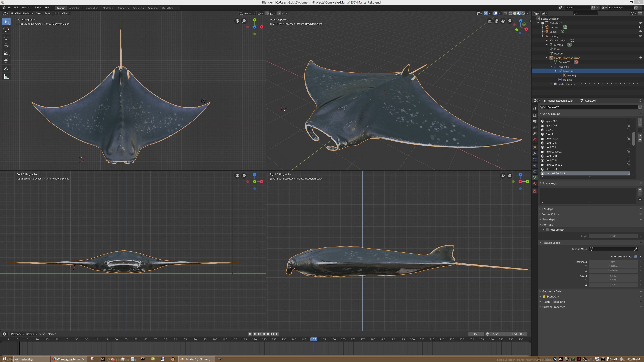Click the zoom icon in Top Orthographic viewport
The height and width of the screenshot is (362, 644).
pyautogui.click(x=244, y=21)
